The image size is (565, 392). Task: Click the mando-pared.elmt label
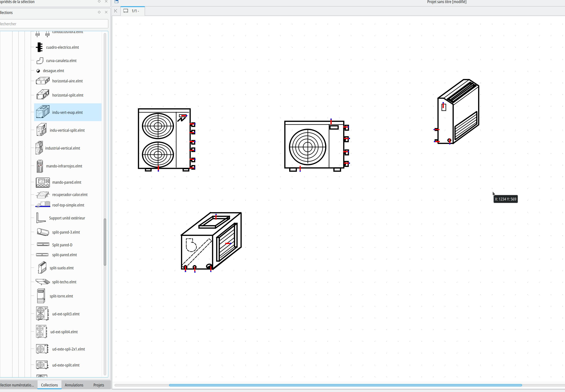click(67, 182)
